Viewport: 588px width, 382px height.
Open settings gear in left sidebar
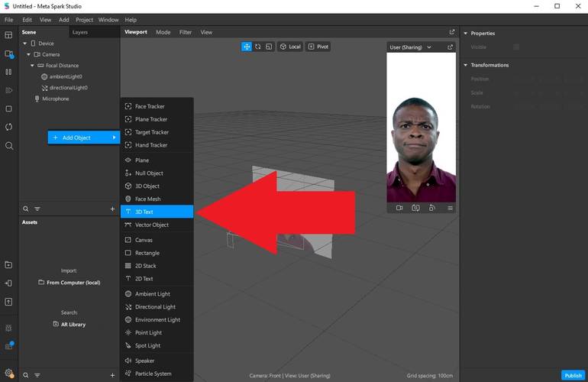tap(8, 373)
